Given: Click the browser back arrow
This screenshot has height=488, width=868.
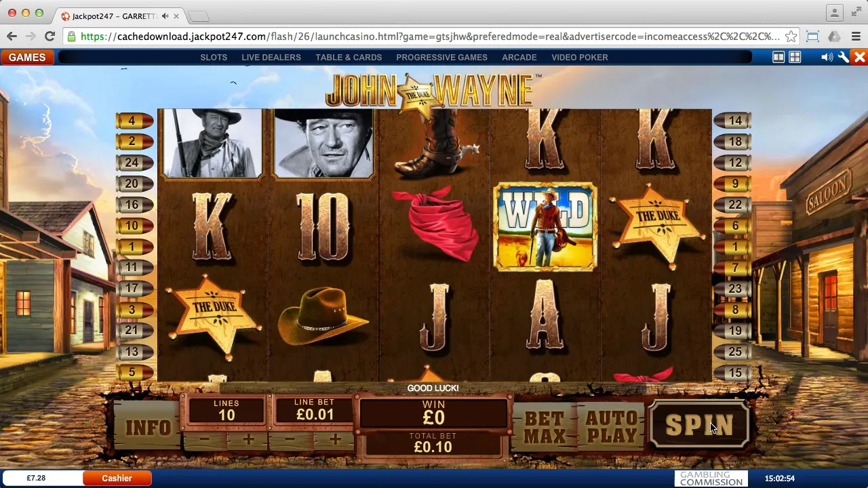Looking at the screenshot, I should pyautogui.click(x=12, y=37).
